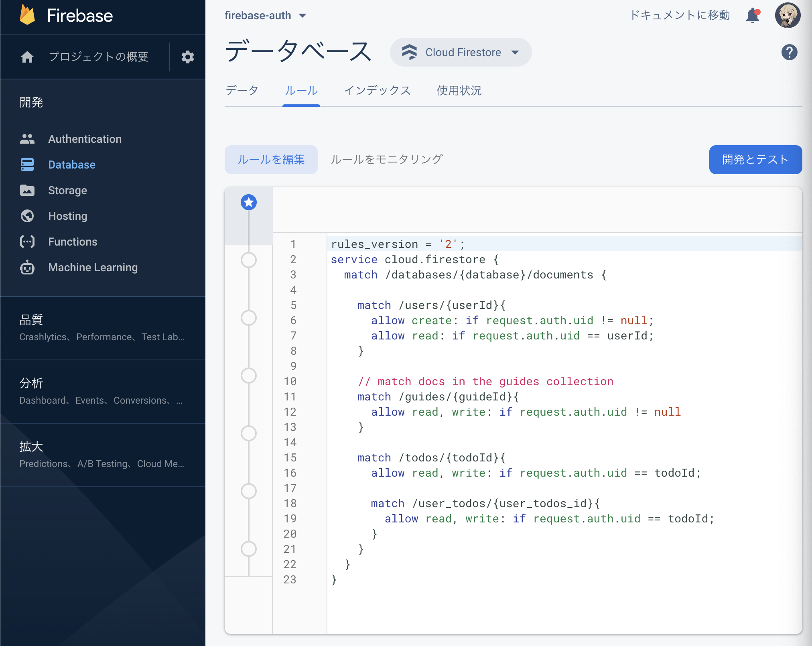812x646 pixels.
Task: Go to Hosting in sidebar
Action: pos(68,216)
